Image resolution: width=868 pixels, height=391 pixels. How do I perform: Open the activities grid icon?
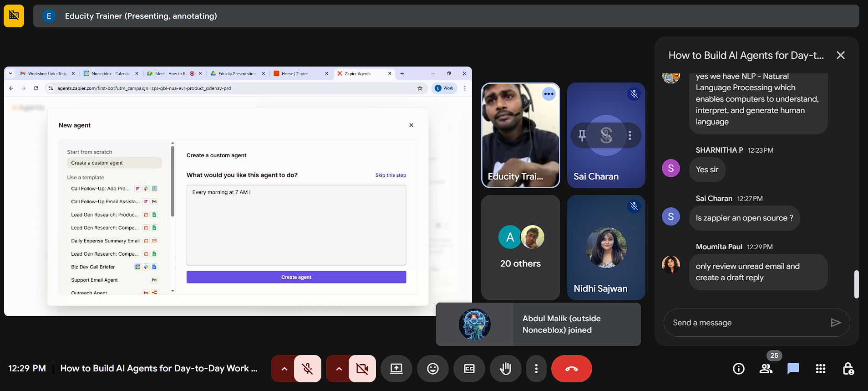click(x=821, y=369)
